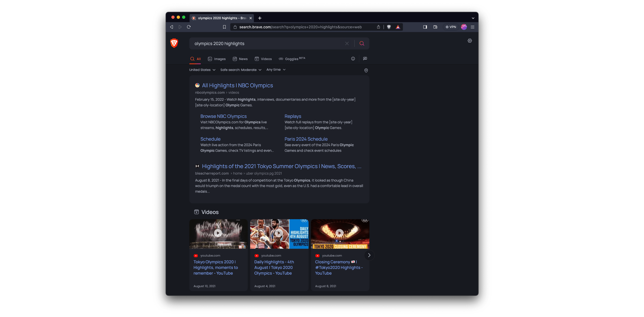Submit search with magnifier icon
Image resolution: width=644 pixels, height=317 pixels.
(362, 44)
